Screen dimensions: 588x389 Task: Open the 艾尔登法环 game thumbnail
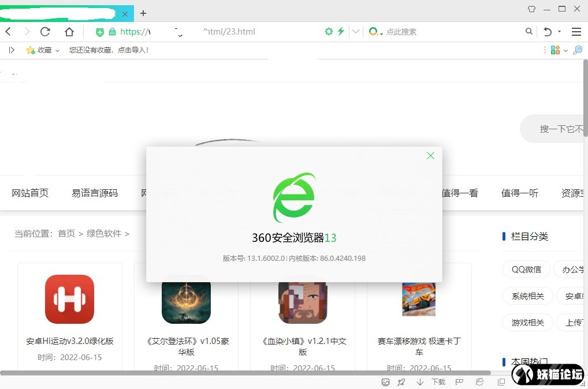(186, 303)
